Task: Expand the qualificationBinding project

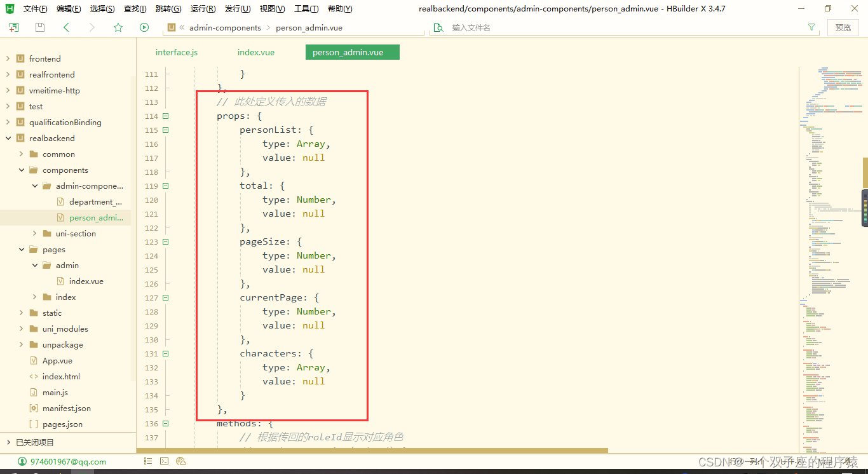Action: click(8, 122)
